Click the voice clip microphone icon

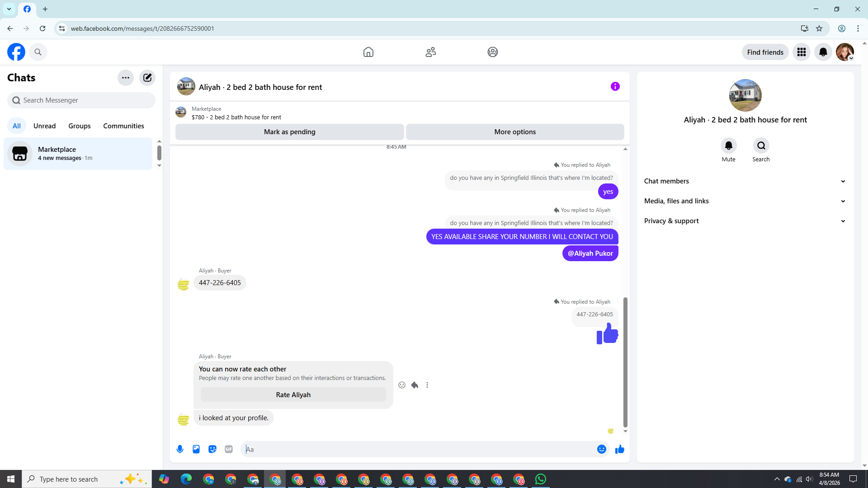click(x=180, y=449)
